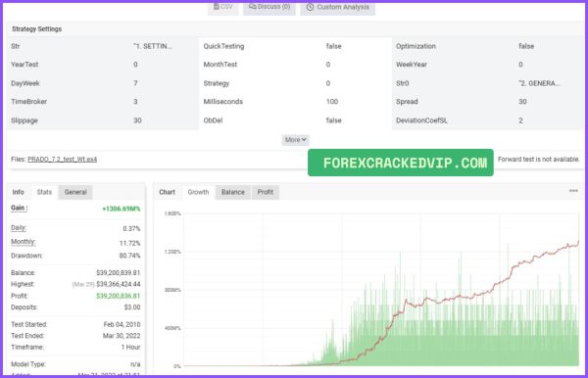Viewport: 588px width, 378px height.
Task: Click the underlined Monthly label
Action: pos(23,242)
